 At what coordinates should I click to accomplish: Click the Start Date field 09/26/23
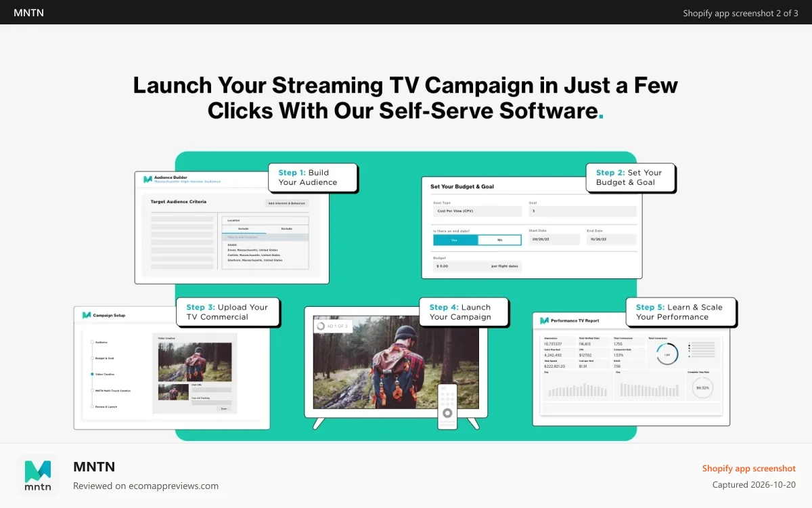click(554, 239)
